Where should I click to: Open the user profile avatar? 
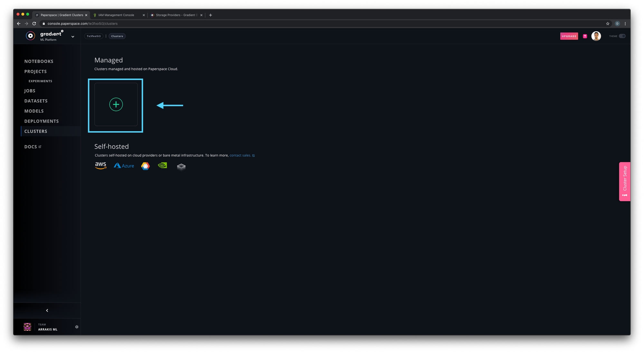click(596, 36)
